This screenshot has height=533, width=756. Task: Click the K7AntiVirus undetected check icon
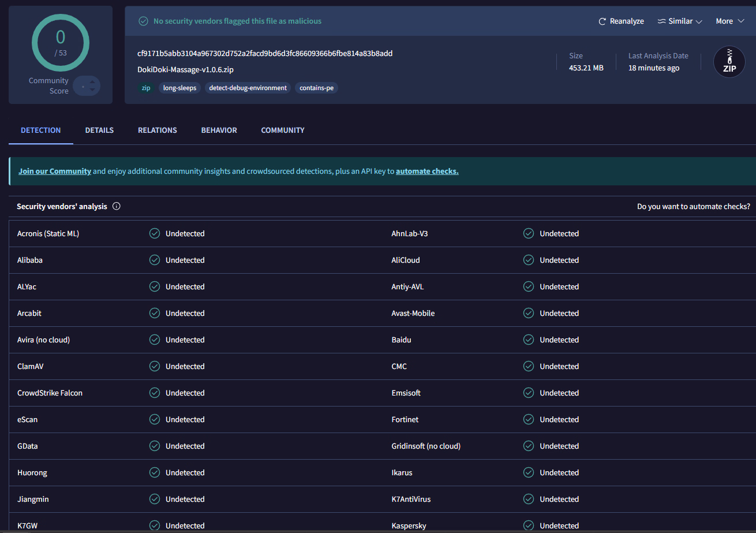[529, 500]
